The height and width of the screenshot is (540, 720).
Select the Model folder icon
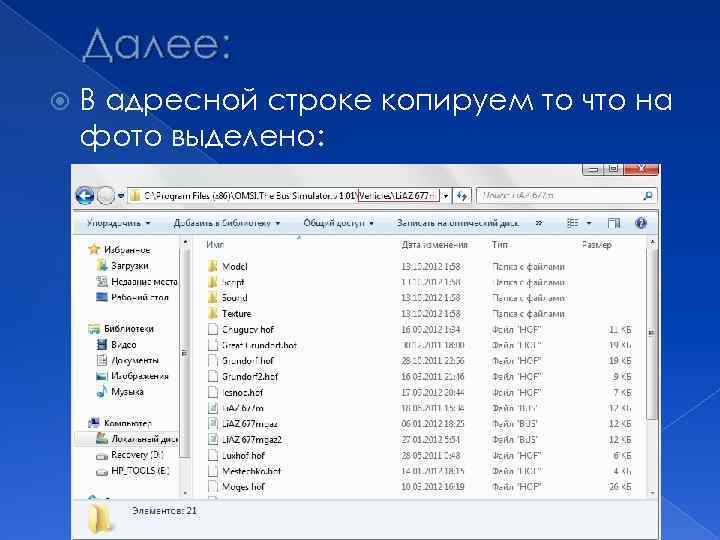coord(213,266)
